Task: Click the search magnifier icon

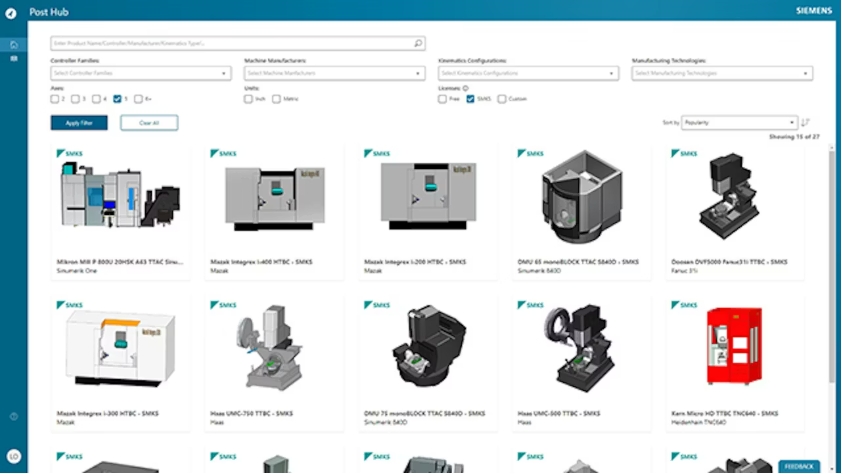Action: pyautogui.click(x=418, y=44)
